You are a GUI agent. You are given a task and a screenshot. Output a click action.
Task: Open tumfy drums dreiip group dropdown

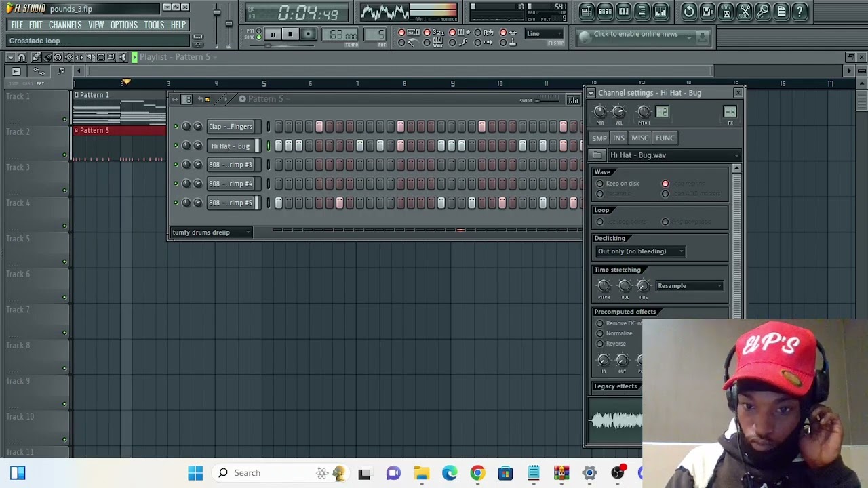click(211, 232)
